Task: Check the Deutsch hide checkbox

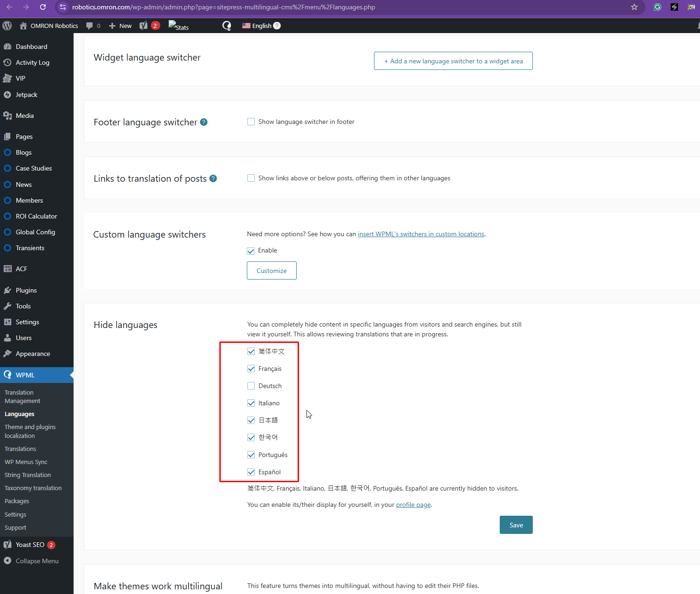Action: click(x=251, y=386)
